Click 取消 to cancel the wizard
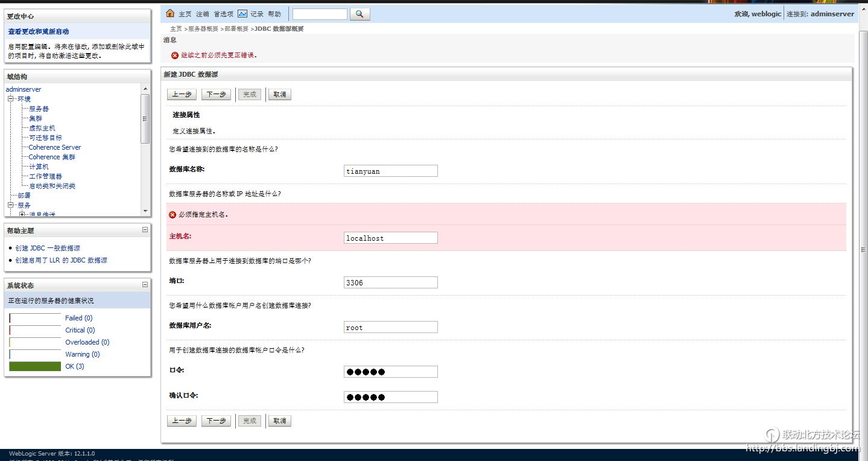This screenshot has height=461, width=868. point(279,94)
